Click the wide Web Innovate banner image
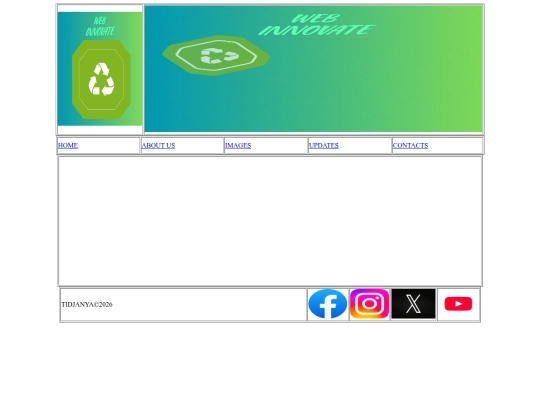 [x=313, y=69]
